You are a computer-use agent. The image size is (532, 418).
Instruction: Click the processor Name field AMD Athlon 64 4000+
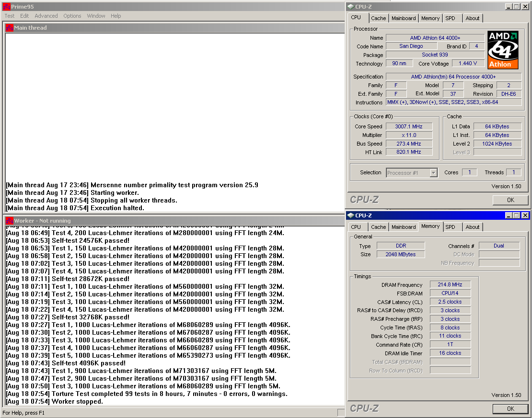click(435, 38)
